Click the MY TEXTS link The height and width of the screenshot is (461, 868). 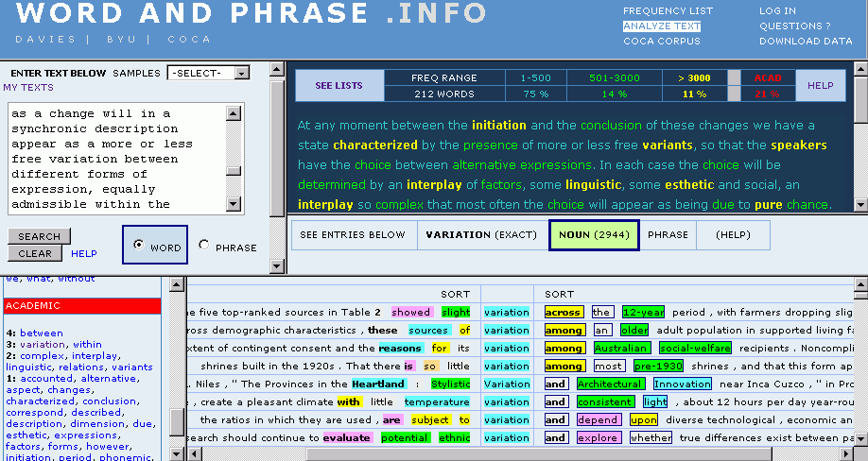(28, 87)
